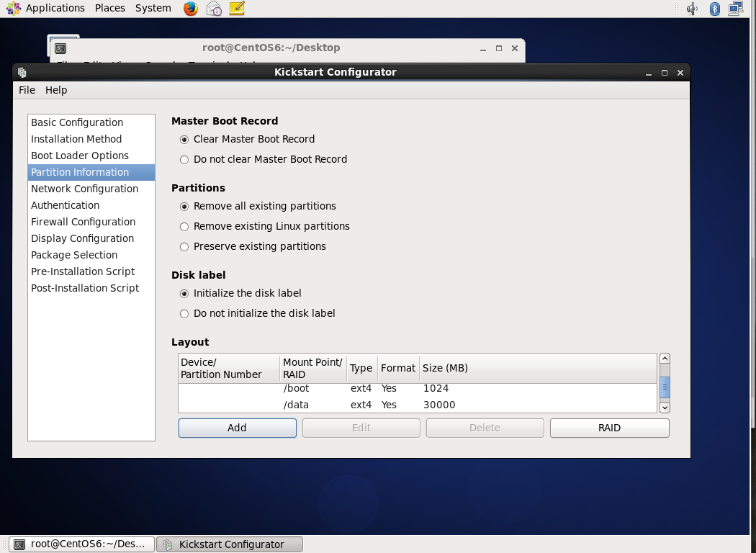Viewport: 756px width, 553px height.
Task: Choose Remove existing Linux partitions
Action: point(265,227)
